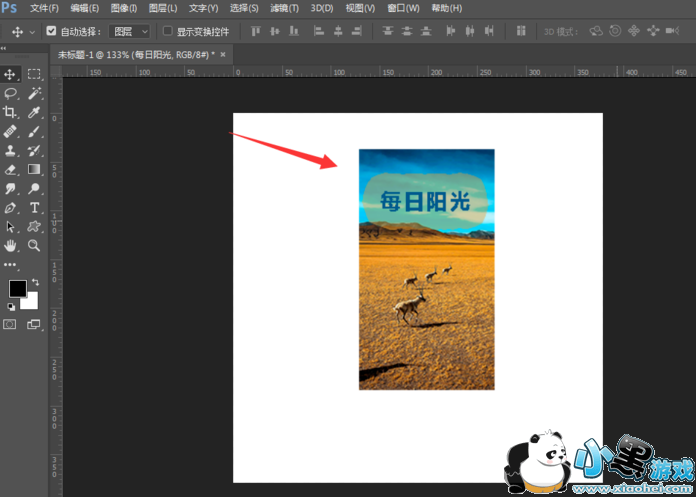Select the Rectangular Marquee tool
The width and height of the screenshot is (696, 497).
pos(34,74)
